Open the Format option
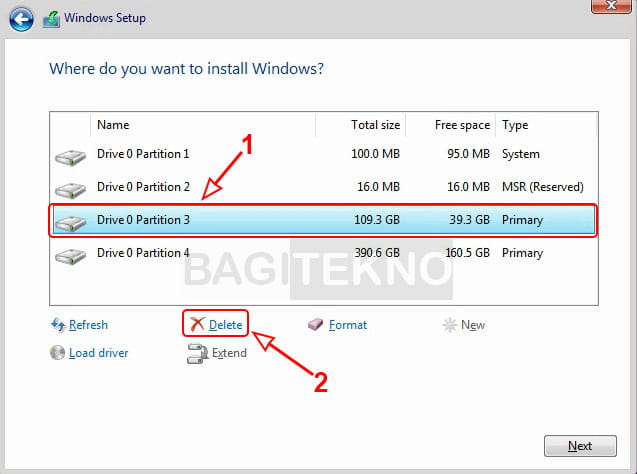Image resolution: width=637 pixels, height=474 pixels. pos(348,325)
